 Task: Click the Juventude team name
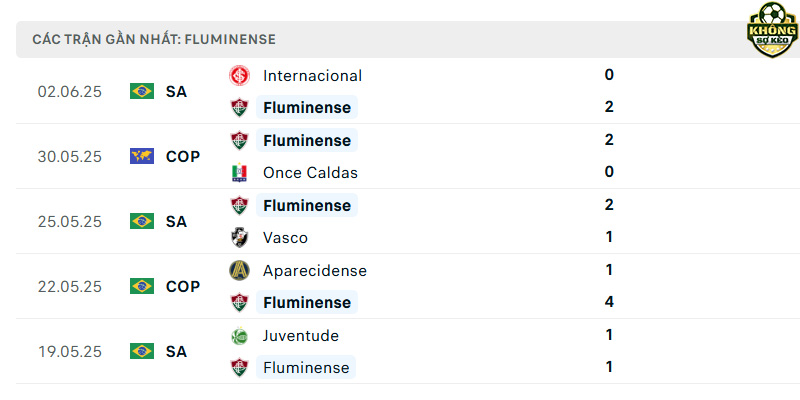pyautogui.click(x=301, y=335)
